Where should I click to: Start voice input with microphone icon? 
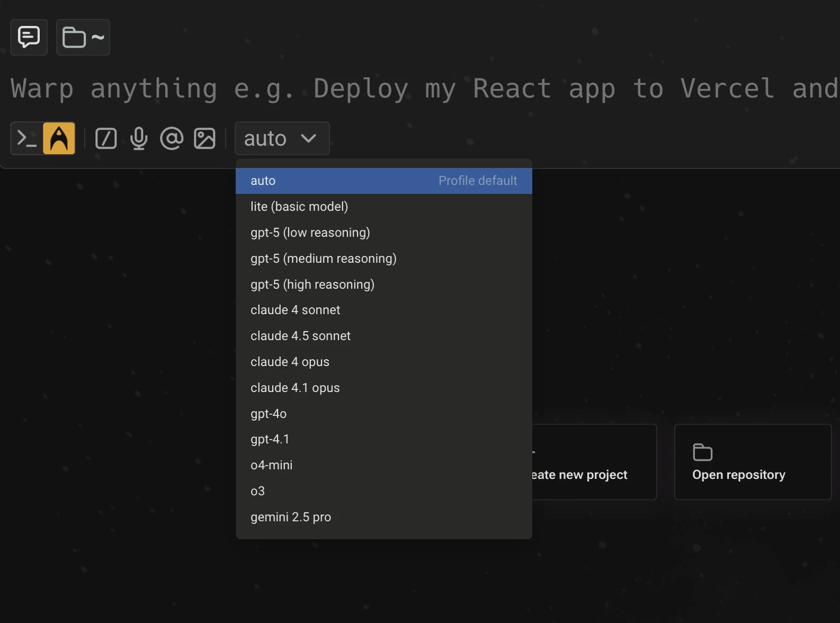point(139,138)
